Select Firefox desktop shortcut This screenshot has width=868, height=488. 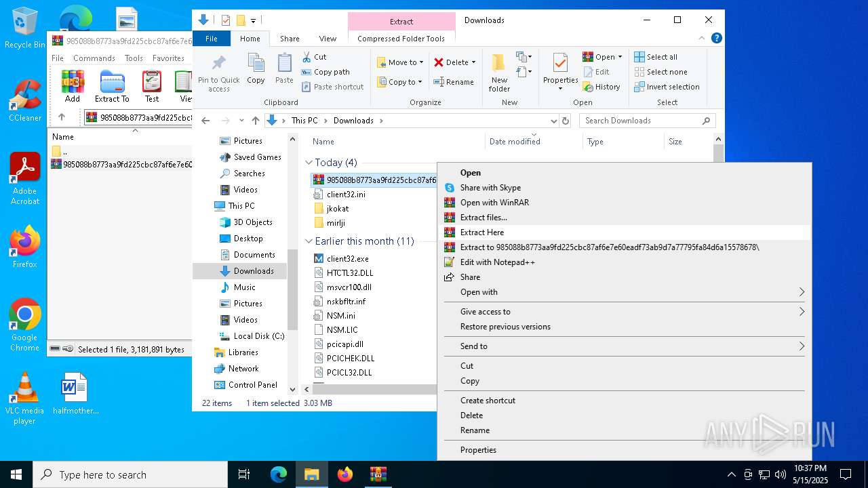tap(25, 247)
